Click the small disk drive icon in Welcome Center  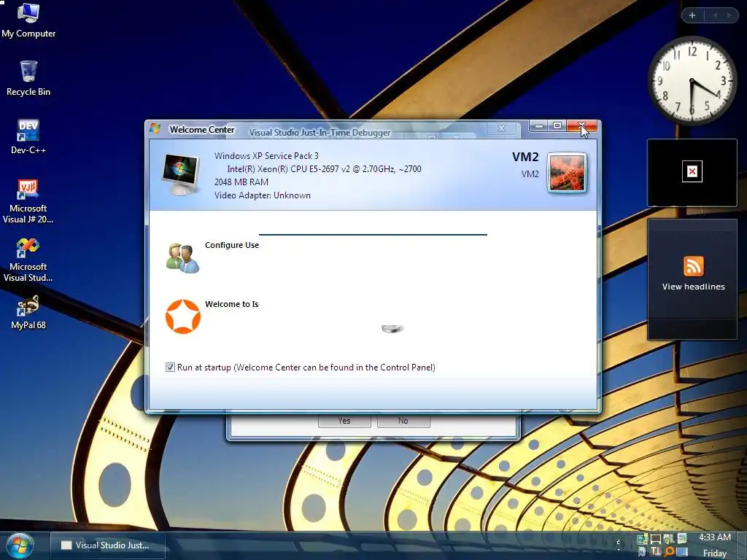(x=392, y=329)
